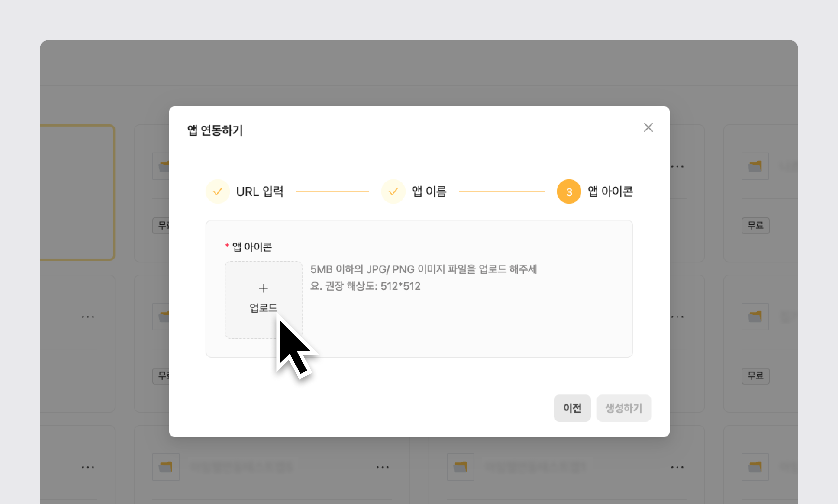Screen dimensions: 838x504
Task: Click the URL 입력 step label
Action: point(260,192)
